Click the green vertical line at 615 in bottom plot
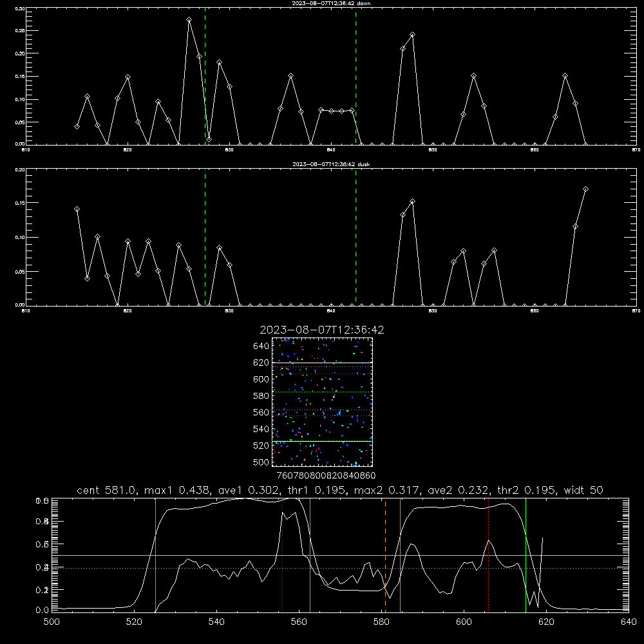 (526, 555)
